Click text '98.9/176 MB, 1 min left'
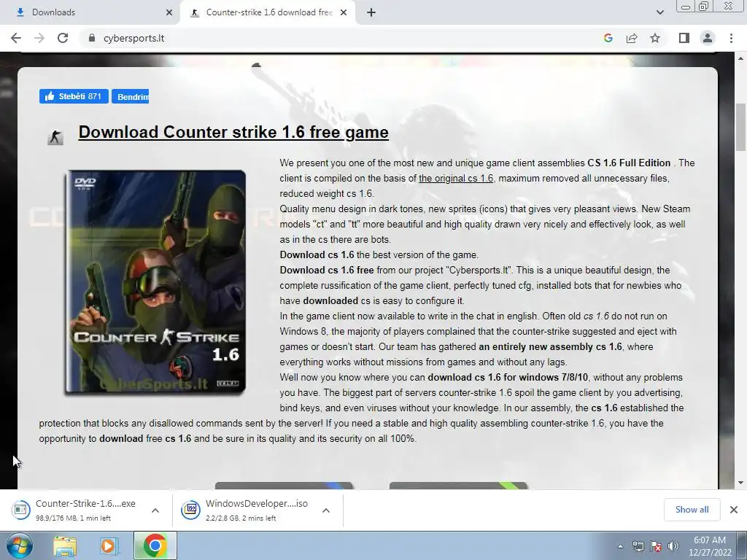The image size is (747, 560). click(x=74, y=518)
